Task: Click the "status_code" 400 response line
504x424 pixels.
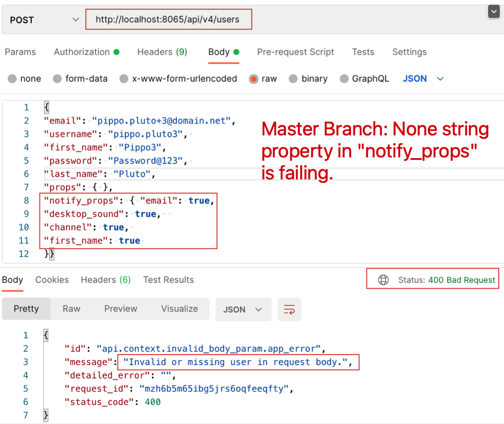Action: click(x=112, y=402)
